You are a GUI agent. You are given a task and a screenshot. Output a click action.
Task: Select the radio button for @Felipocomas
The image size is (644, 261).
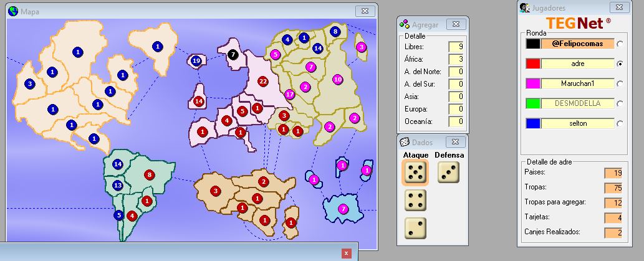pos(620,44)
